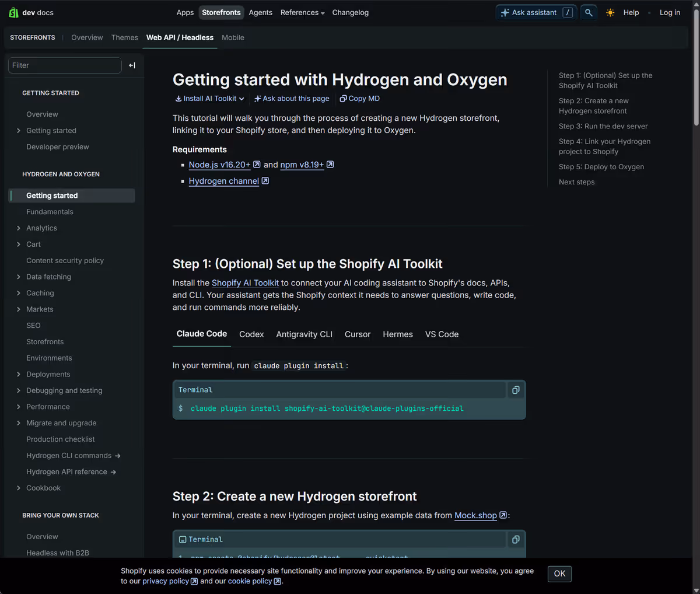Expand the Caching section
Screen dimensions: 700x594
[x=19, y=293]
